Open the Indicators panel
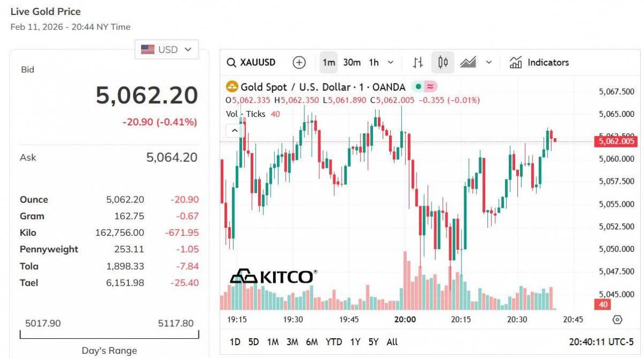 point(539,63)
